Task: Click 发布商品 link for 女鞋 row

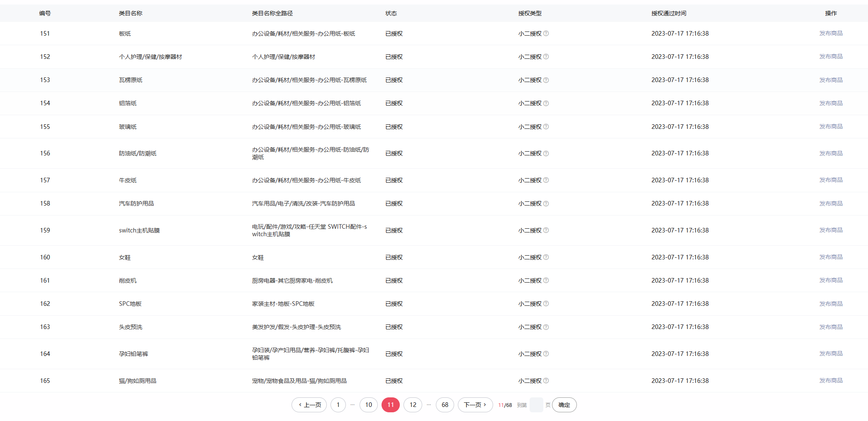Action: [831, 257]
